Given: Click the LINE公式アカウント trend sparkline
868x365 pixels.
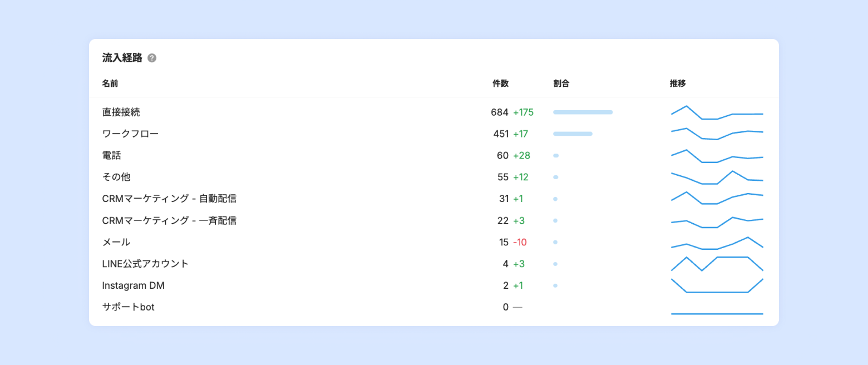Looking at the screenshot, I should [717, 264].
